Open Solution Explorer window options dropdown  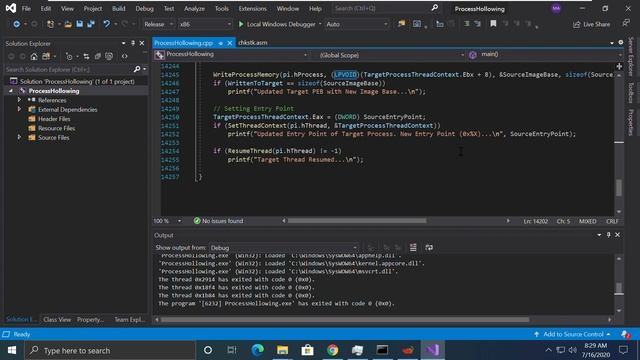(123, 43)
